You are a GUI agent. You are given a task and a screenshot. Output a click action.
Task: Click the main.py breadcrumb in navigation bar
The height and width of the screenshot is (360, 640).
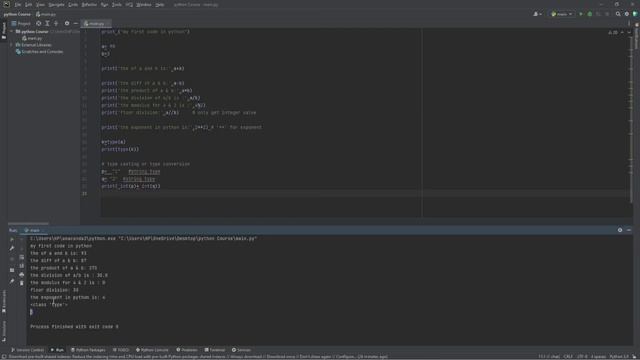point(46,14)
